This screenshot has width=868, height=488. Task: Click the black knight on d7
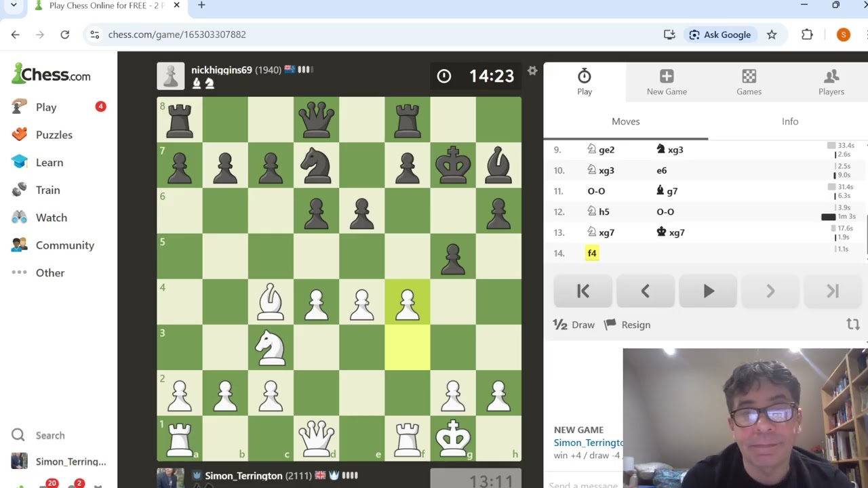tap(316, 165)
